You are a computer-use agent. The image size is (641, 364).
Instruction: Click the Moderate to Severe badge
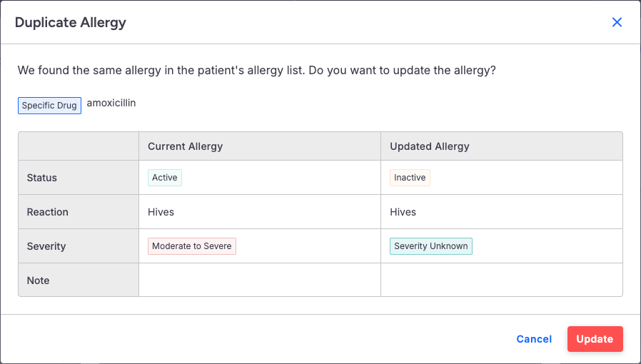coord(192,246)
